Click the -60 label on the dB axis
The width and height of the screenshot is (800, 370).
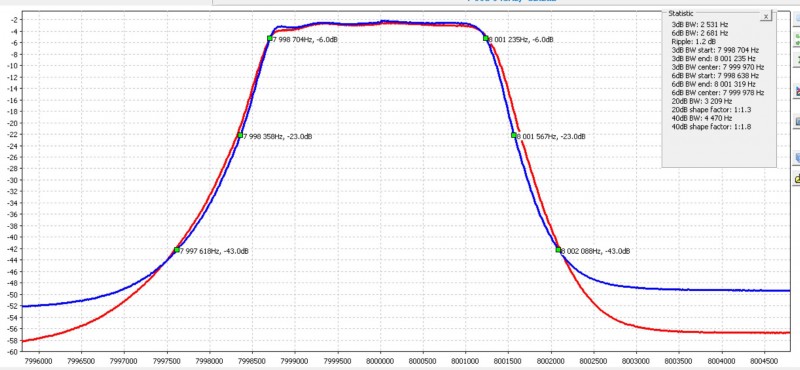click(x=12, y=352)
